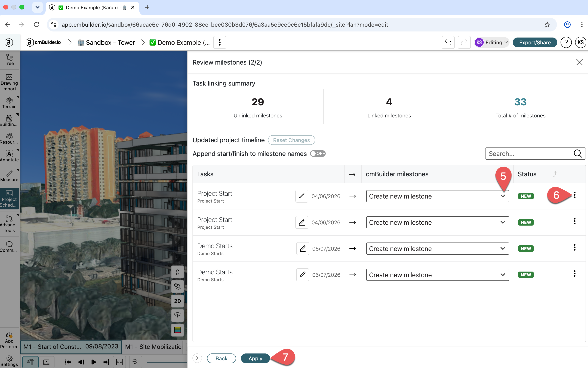Click the Back button
This screenshot has width=588, height=368.
coord(222,358)
